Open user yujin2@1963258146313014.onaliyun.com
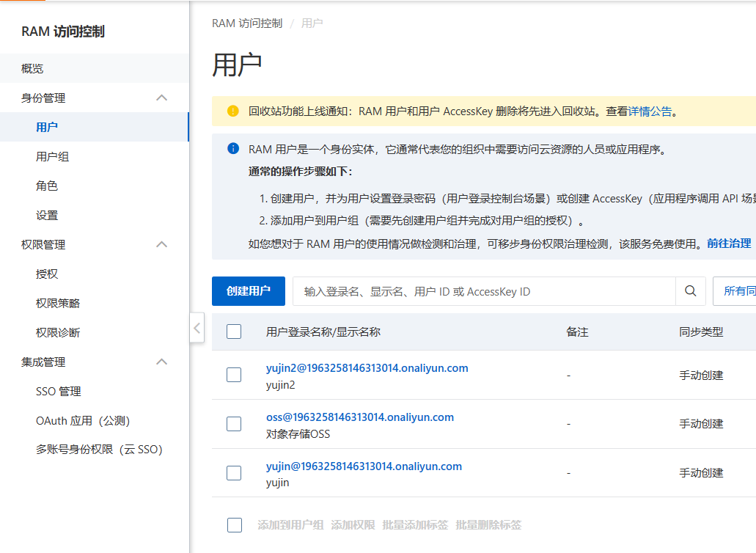 tap(367, 368)
